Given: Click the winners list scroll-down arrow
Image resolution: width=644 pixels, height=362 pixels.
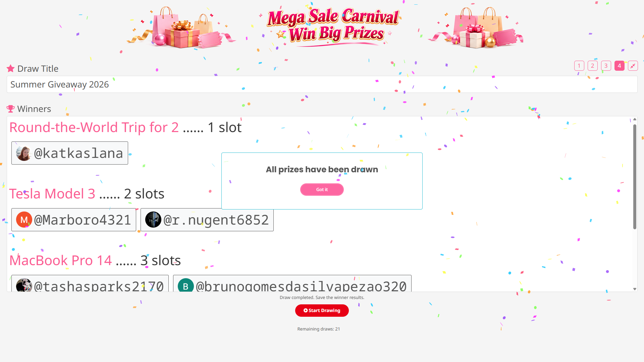Looking at the screenshot, I should tap(635, 289).
